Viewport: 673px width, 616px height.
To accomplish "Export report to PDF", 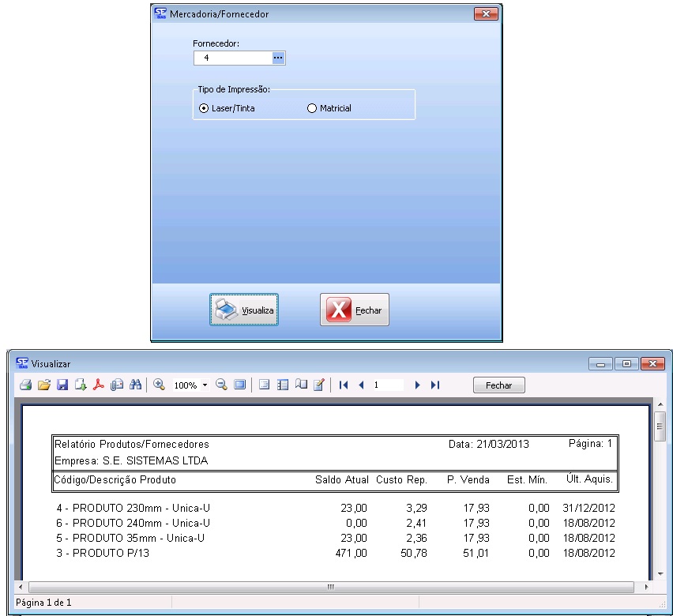I will coord(99,385).
